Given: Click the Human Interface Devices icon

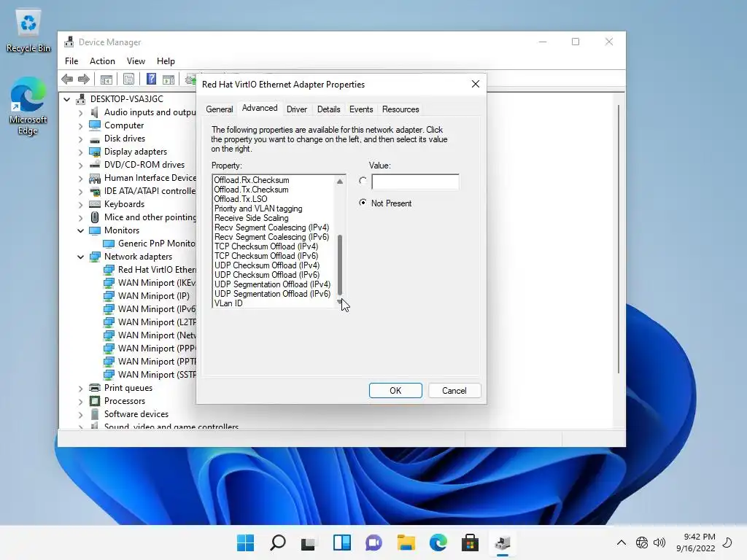Looking at the screenshot, I should (95, 178).
